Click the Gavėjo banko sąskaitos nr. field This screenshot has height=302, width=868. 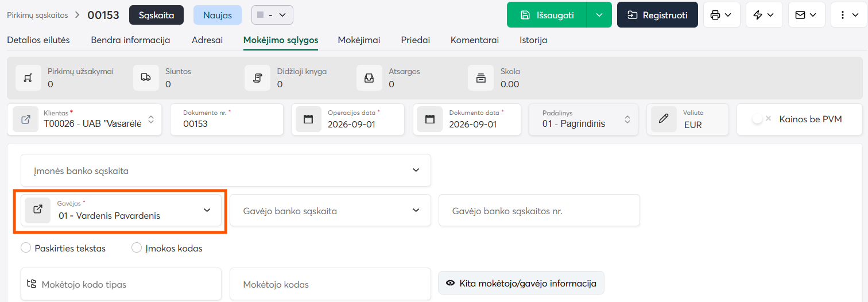(539, 210)
